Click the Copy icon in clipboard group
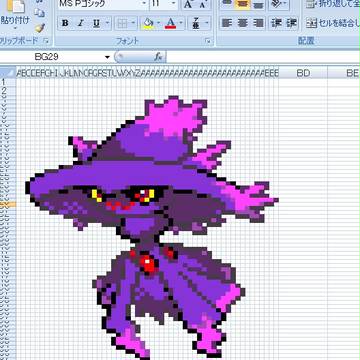 point(40,13)
